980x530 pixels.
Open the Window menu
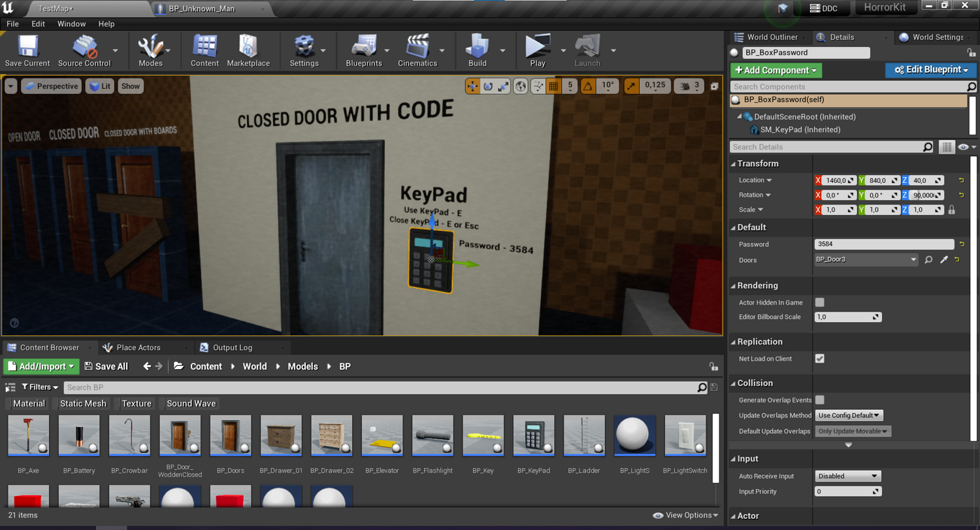tap(71, 24)
